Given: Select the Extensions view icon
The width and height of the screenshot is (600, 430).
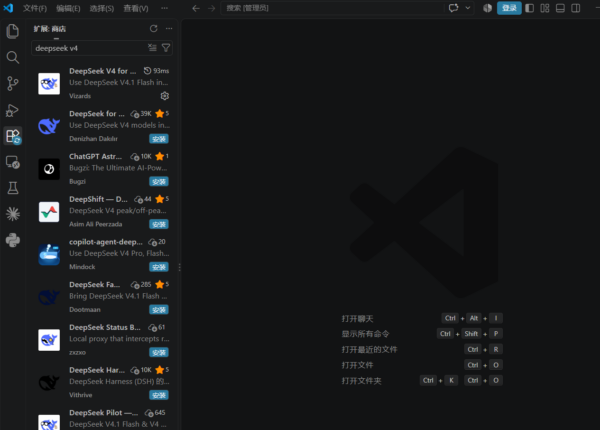Looking at the screenshot, I should [x=13, y=136].
